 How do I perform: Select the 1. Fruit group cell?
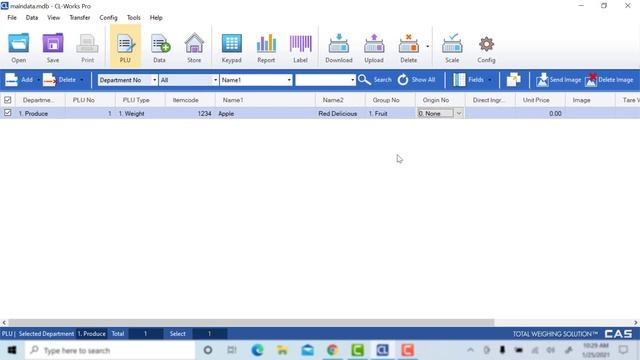point(390,113)
